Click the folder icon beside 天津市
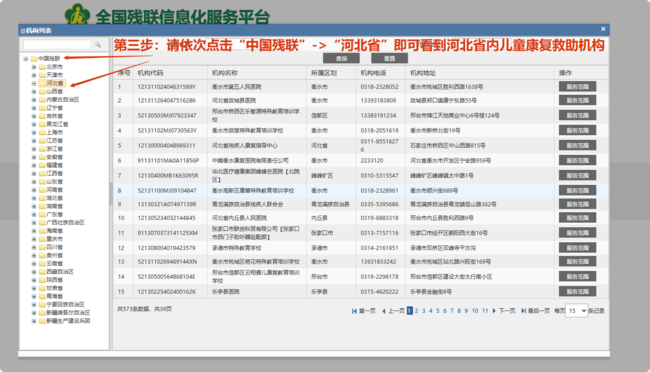Viewport: 650px width, 372px height. (x=42, y=75)
